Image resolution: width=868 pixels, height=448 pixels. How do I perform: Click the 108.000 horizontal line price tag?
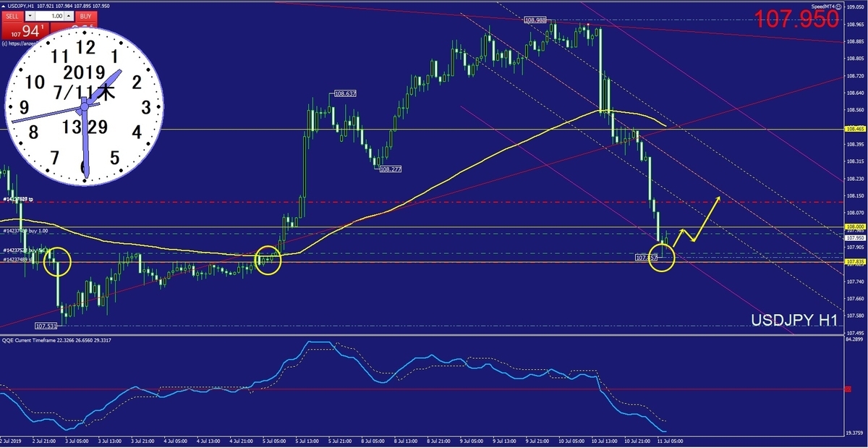(x=854, y=227)
